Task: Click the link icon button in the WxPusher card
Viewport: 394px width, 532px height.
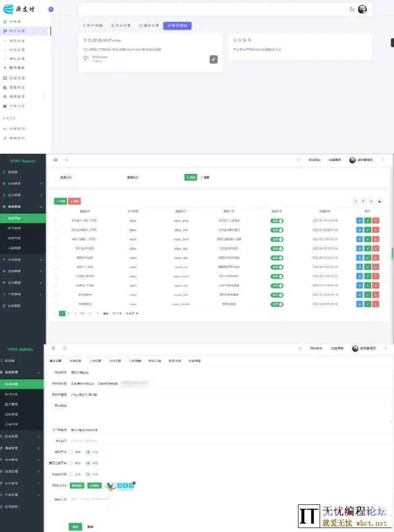Action: [213, 59]
